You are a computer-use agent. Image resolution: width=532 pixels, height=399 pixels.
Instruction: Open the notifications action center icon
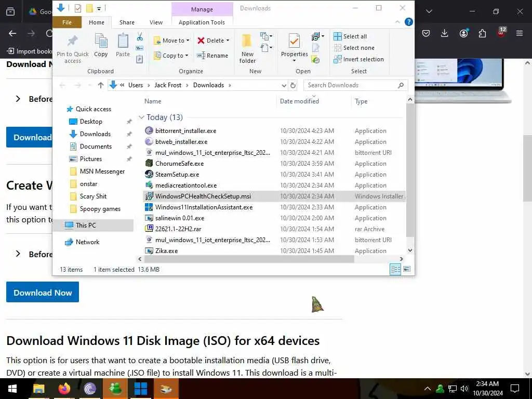coord(515,389)
